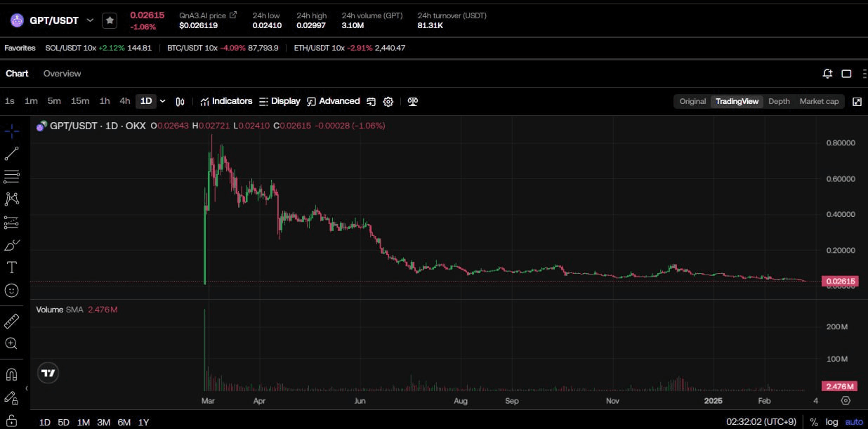Select Market cap chart mode
868x429 pixels.
(x=819, y=102)
